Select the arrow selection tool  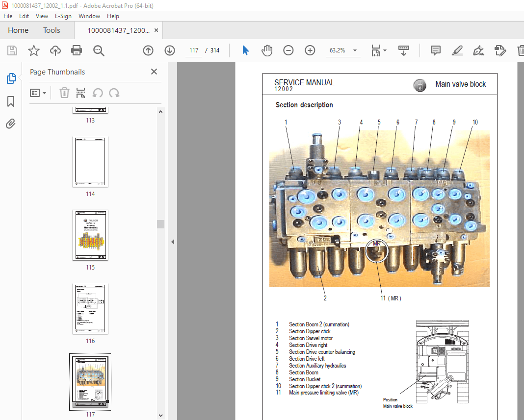tap(245, 50)
